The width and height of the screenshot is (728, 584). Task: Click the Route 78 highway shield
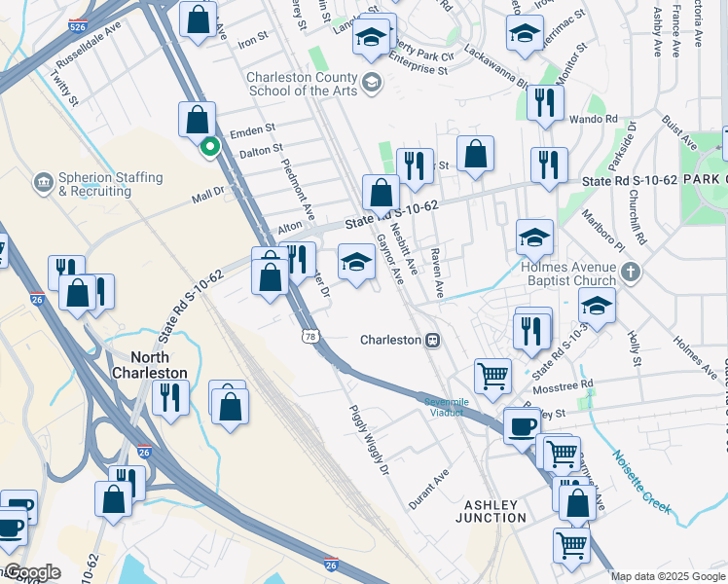click(x=309, y=335)
